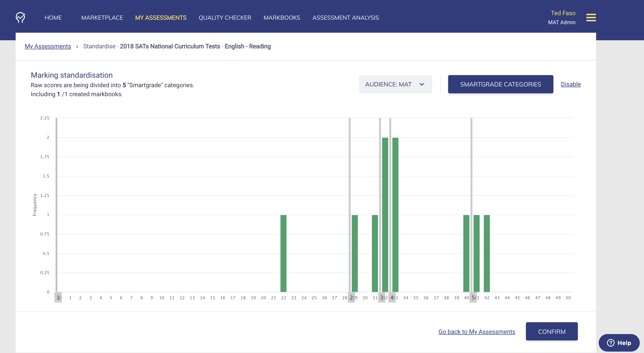Navigate to HOME
The width and height of the screenshot is (644, 353).
pos(53,18)
